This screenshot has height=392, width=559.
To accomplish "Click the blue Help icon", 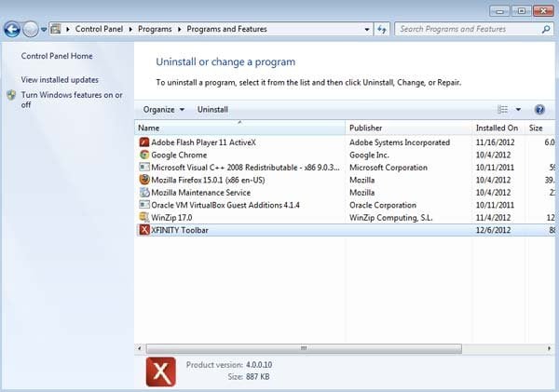I will point(539,109).
